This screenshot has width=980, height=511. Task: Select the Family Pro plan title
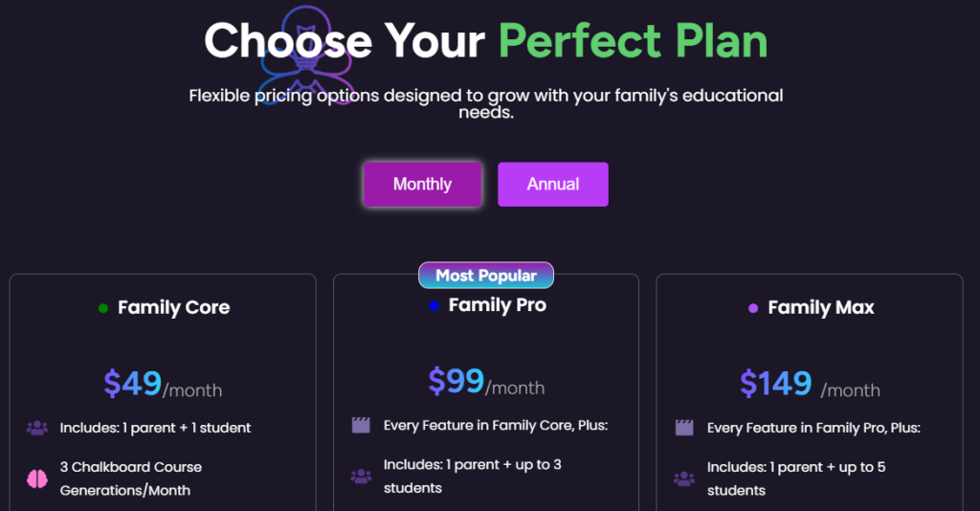tap(497, 306)
